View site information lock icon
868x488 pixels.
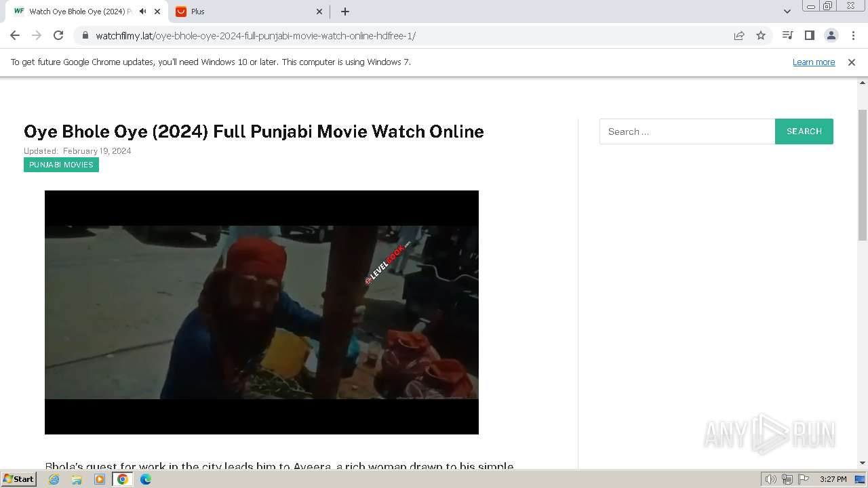click(x=85, y=35)
